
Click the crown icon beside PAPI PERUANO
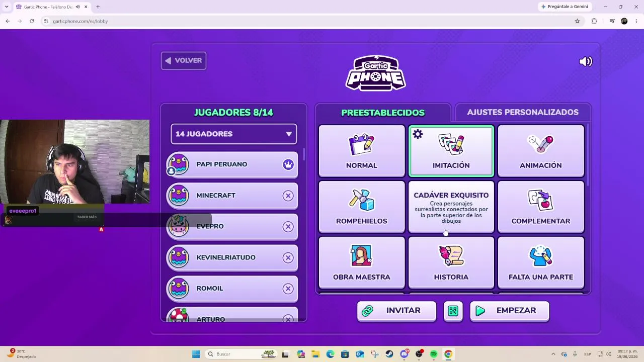[x=288, y=164]
